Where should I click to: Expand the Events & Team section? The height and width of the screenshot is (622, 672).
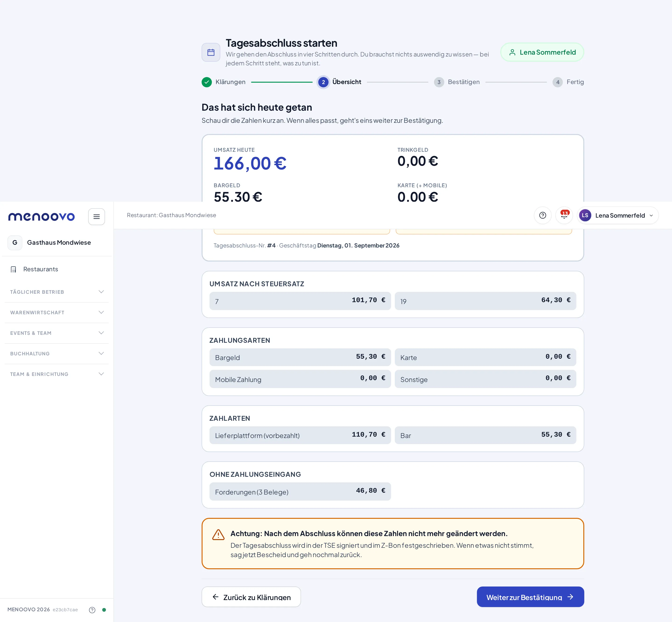pos(56,333)
